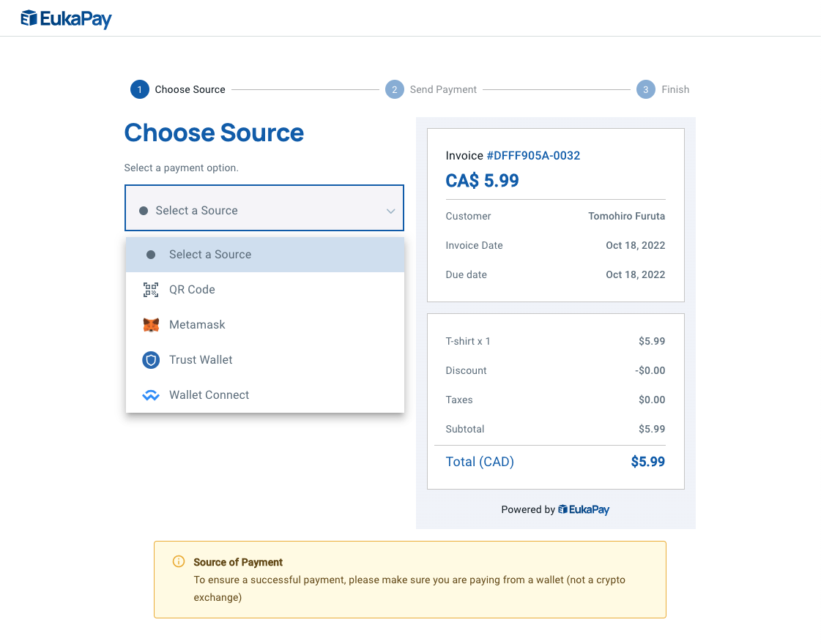Image resolution: width=821 pixels, height=644 pixels.
Task: Click the 'Subtotal' row label
Action: (x=465, y=429)
